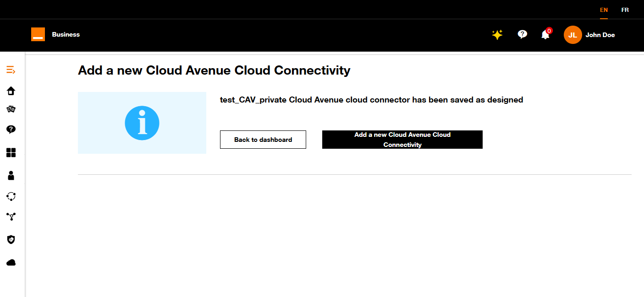Click the JL user avatar
The image size is (644, 297).
tap(572, 35)
